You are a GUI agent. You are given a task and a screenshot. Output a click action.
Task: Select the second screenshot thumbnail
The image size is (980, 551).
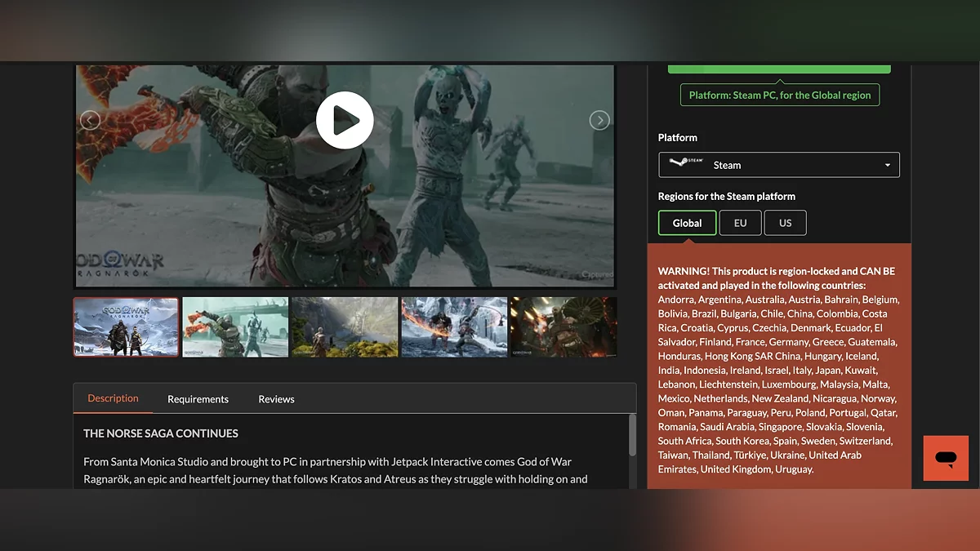(235, 327)
